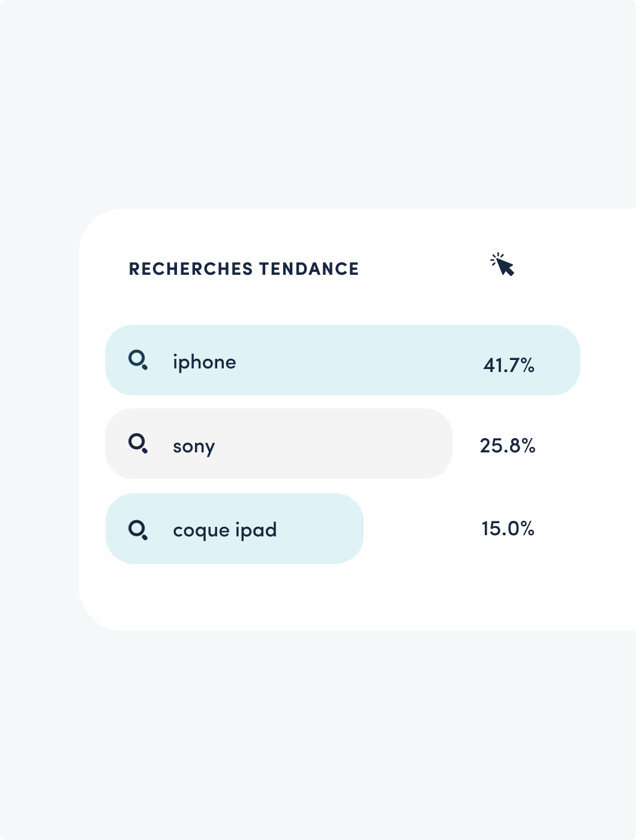Open the "coque ipad" search term label

225,530
